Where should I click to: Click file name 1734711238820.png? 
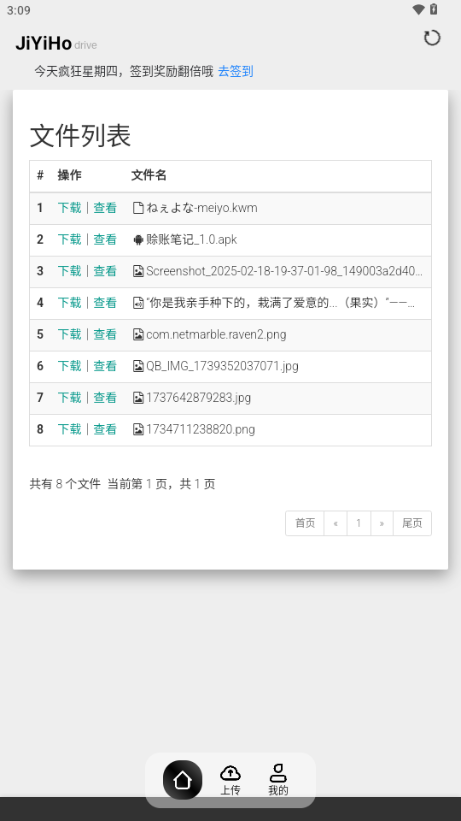(x=201, y=429)
